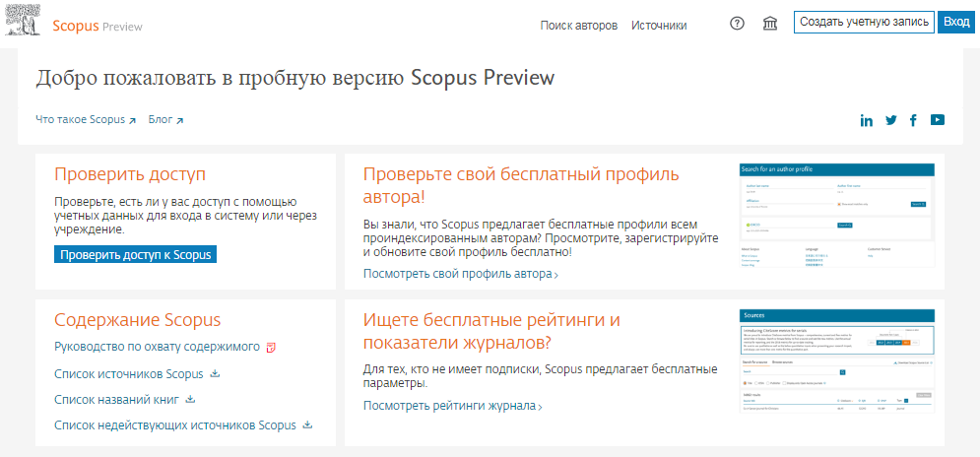Open Scopus Facebook page icon
The image size is (980, 457).
pyautogui.click(x=913, y=120)
